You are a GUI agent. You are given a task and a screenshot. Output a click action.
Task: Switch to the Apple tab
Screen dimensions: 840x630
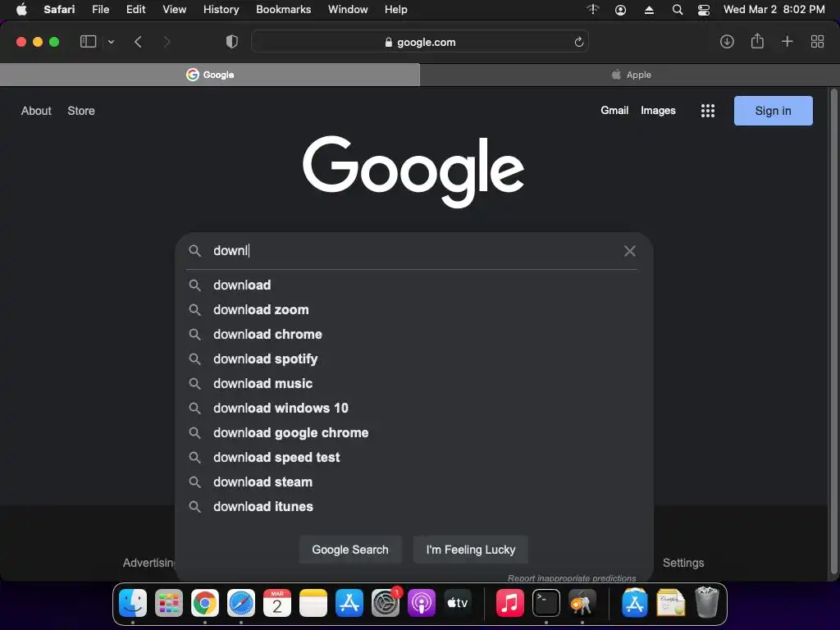coord(630,75)
